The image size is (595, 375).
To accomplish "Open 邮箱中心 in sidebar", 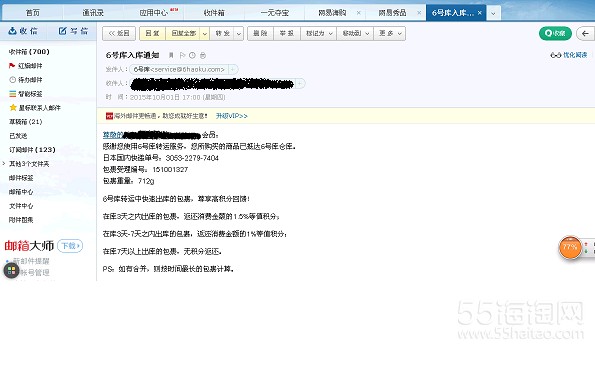I will pos(21,192).
